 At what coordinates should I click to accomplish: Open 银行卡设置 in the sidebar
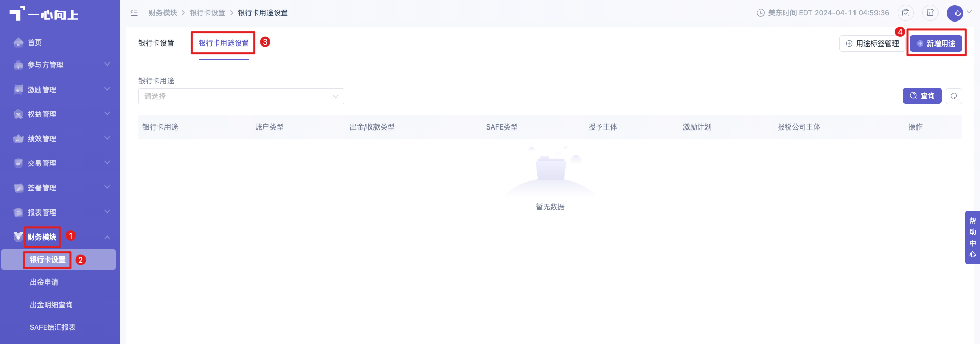pyautogui.click(x=58, y=260)
